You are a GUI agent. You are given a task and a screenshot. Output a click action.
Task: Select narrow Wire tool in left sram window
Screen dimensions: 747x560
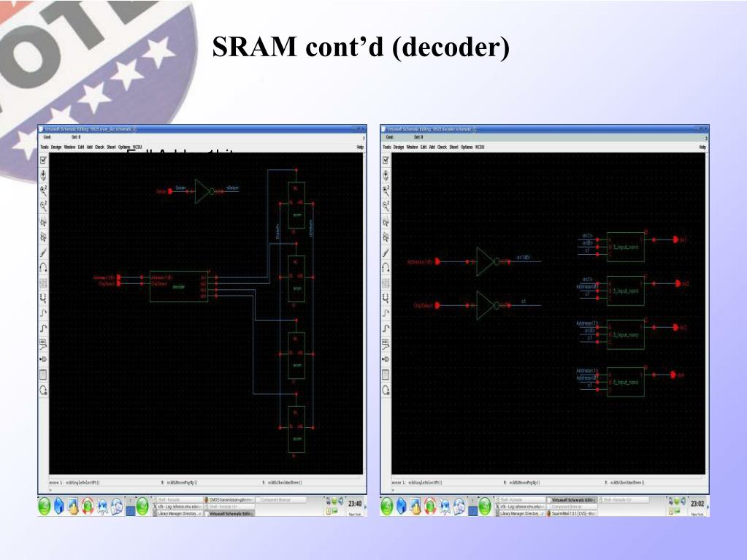point(43,313)
